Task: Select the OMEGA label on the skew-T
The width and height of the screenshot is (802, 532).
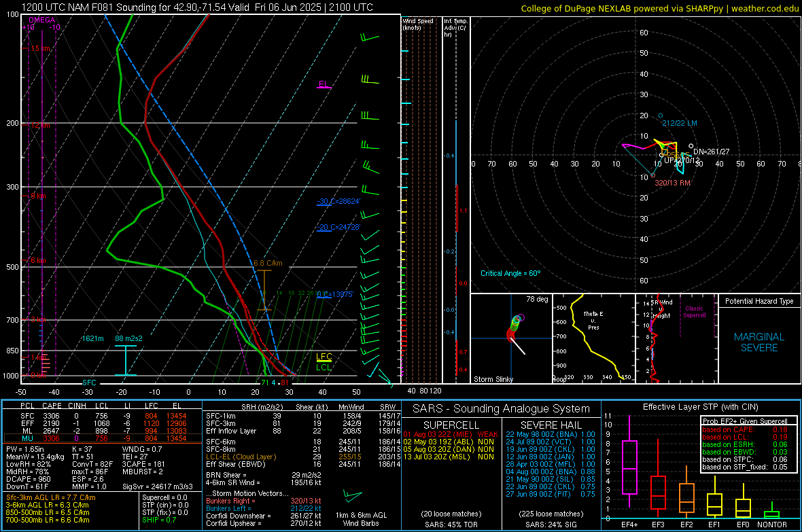Action: (x=42, y=20)
